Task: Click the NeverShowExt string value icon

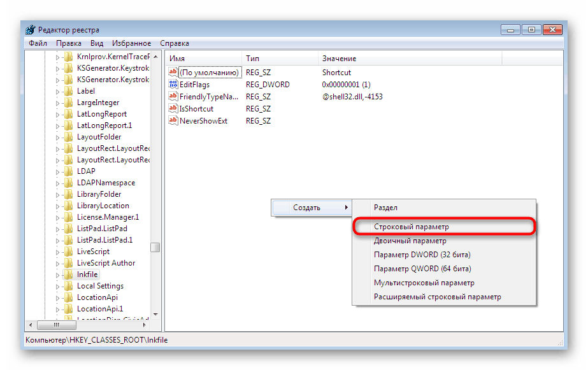Action: 173,120
